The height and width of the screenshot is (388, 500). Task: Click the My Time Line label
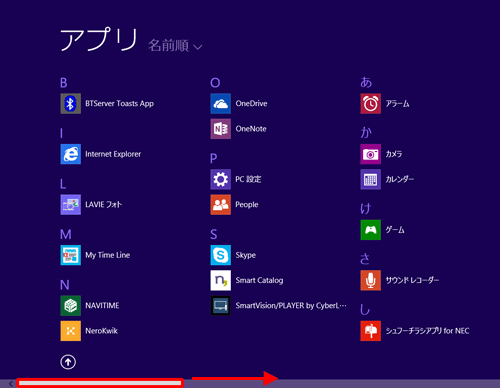point(108,255)
